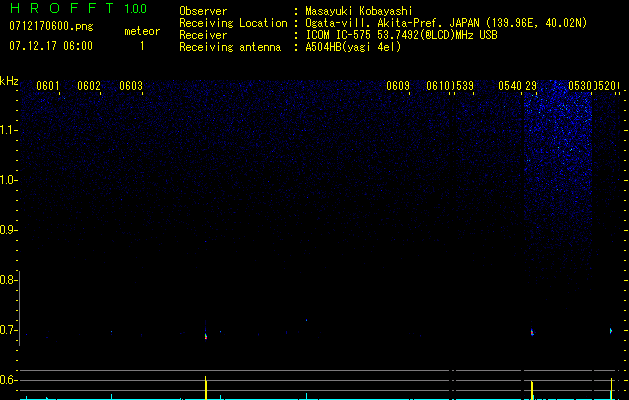The image size is (629, 400).
Task: Click the 0602 time marker
Action: [x=89, y=86]
